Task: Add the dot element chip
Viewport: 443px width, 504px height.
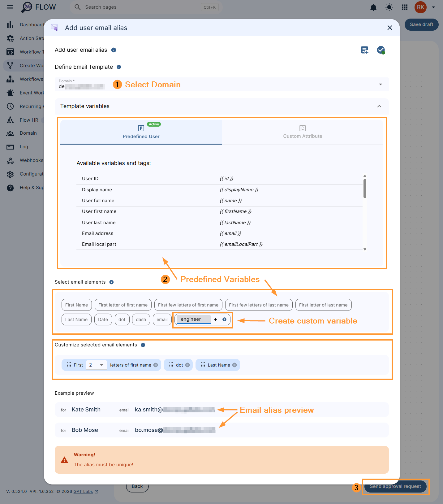Action: [x=122, y=319]
